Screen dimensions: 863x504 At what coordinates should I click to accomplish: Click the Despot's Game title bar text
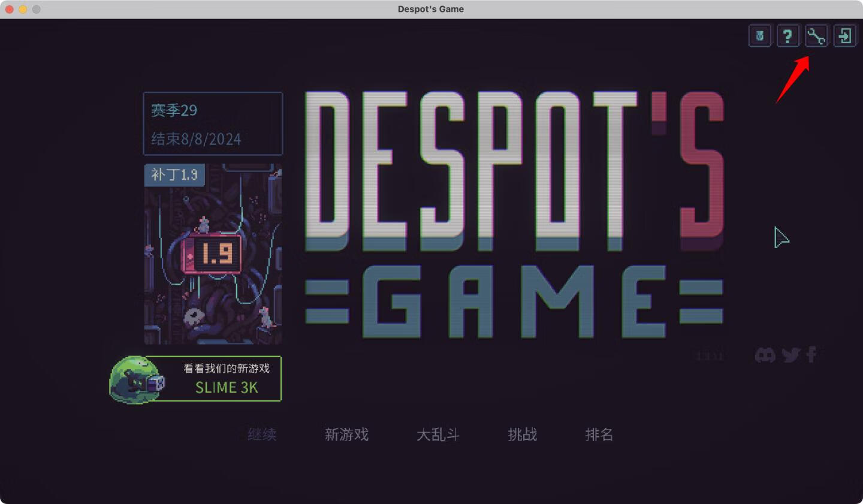coord(430,9)
